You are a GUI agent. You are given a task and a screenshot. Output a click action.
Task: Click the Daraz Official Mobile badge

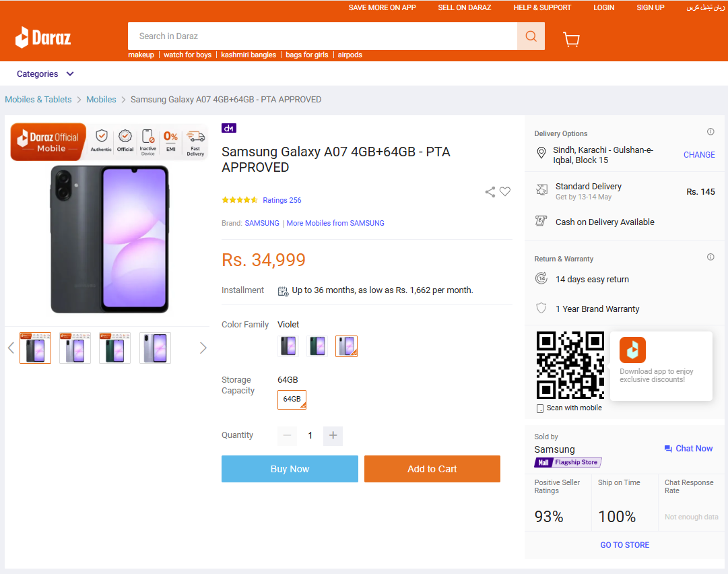[48, 142]
